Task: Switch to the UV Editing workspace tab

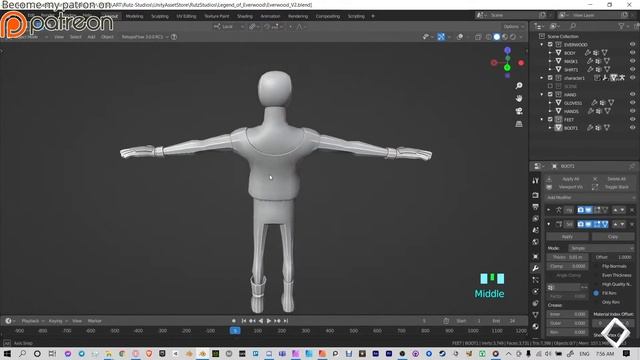Action: pyautogui.click(x=187, y=16)
